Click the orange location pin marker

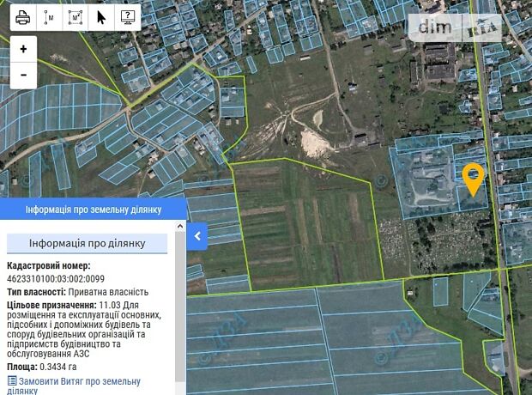tap(472, 178)
